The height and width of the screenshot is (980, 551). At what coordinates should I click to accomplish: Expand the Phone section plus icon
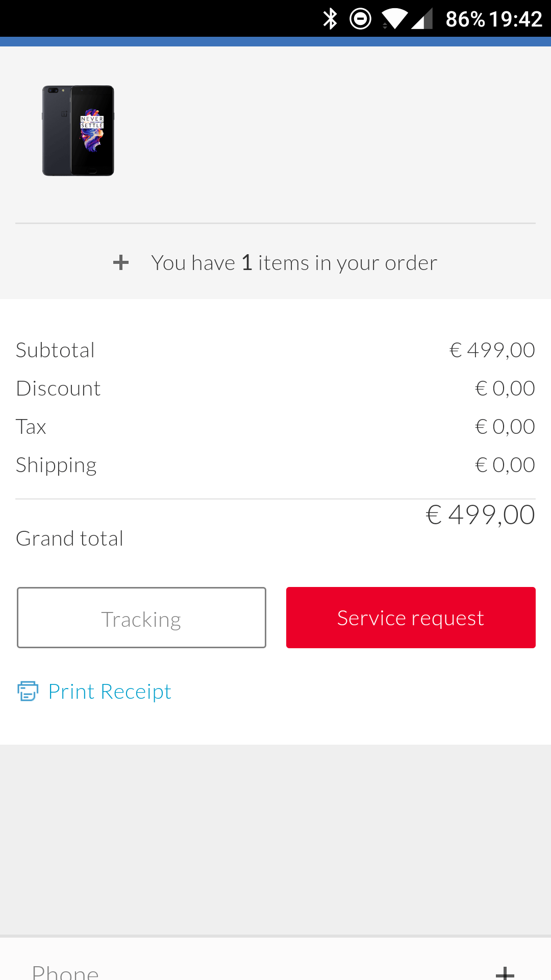[505, 972]
